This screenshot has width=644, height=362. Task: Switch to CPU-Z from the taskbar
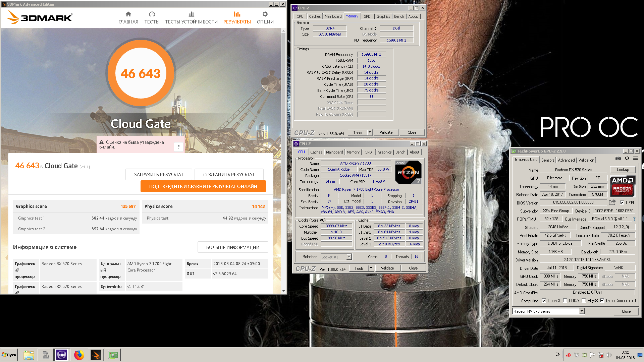tap(62, 355)
